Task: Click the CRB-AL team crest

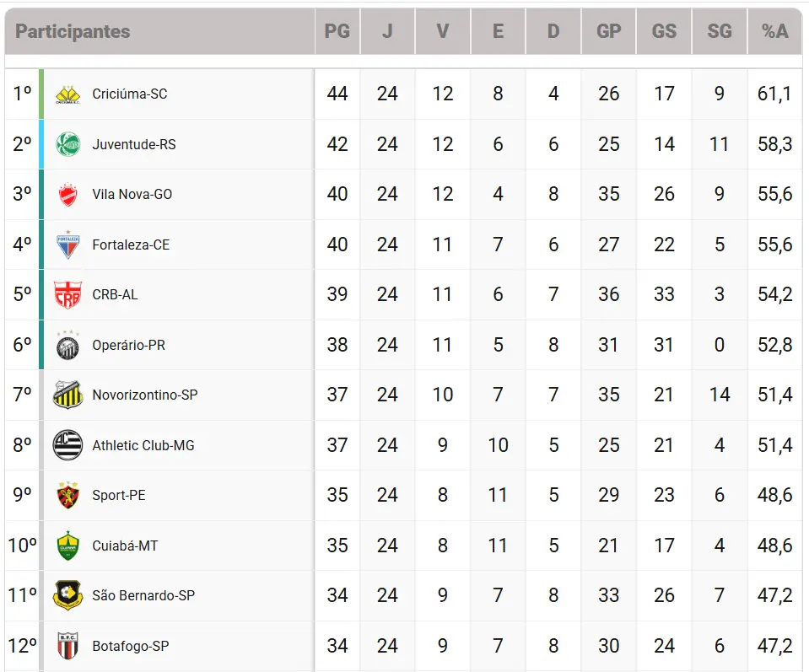Action: pyautogui.click(x=67, y=294)
